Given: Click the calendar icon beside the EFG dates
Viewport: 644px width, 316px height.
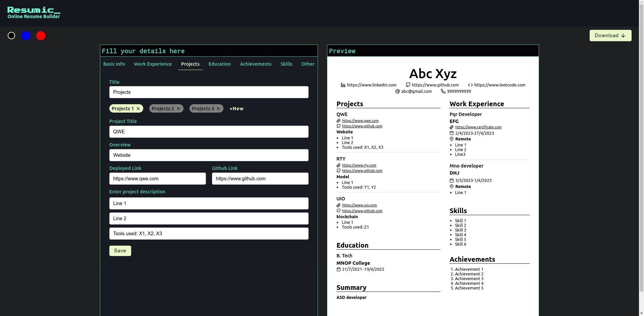Looking at the screenshot, I should [451, 133].
